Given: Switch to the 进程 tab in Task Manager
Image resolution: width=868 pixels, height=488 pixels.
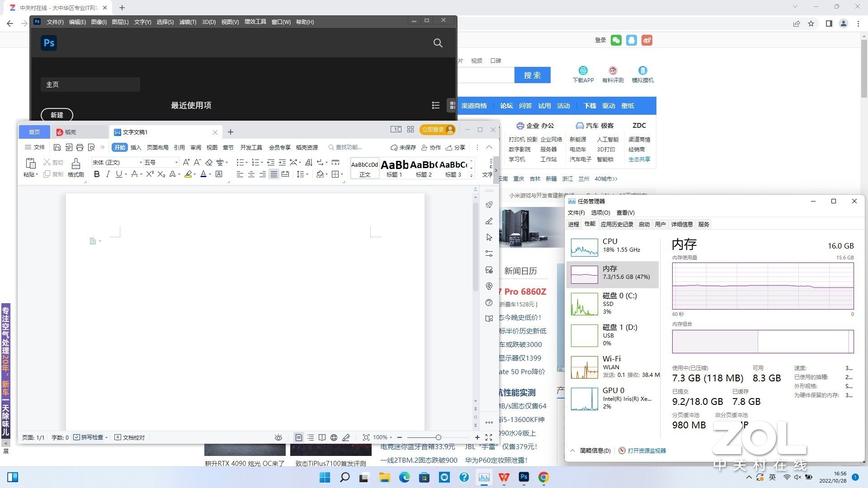Looking at the screenshot, I should tap(573, 224).
